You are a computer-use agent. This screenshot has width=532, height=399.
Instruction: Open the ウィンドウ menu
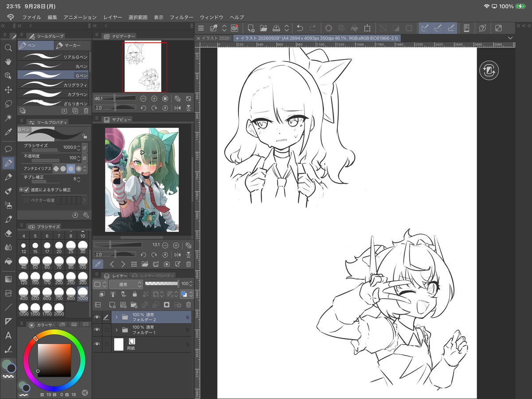click(x=211, y=17)
